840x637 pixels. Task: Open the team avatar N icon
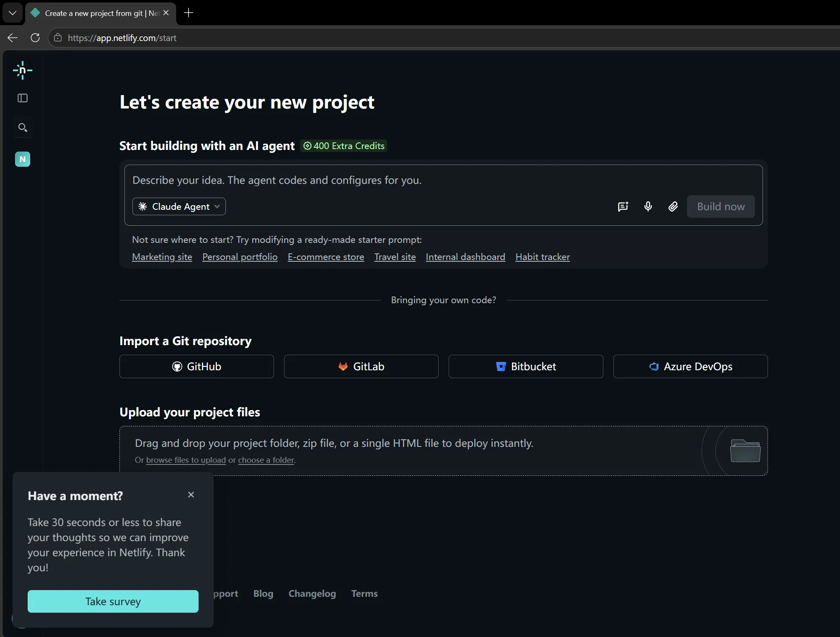pyautogui.click(x=23, y=159)
